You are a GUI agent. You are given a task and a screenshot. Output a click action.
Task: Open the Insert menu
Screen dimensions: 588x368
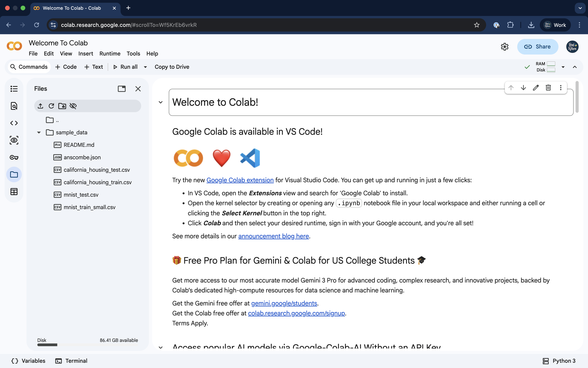(x=86, y=54)
